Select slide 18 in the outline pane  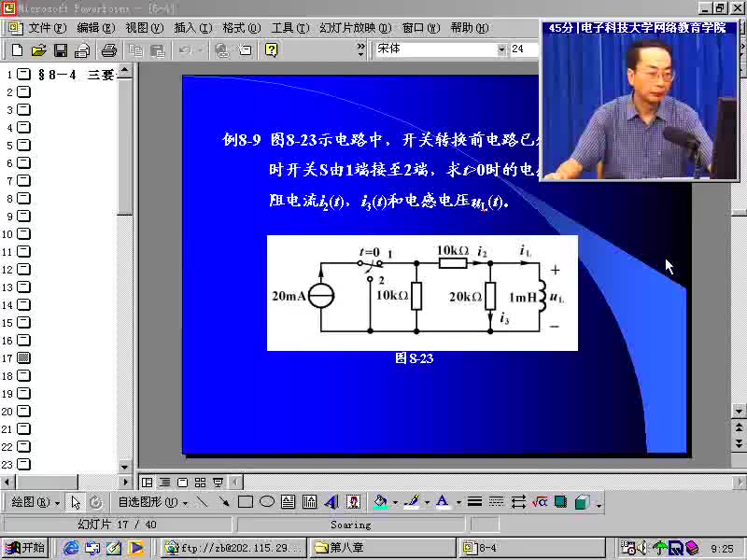pos(19,376)
